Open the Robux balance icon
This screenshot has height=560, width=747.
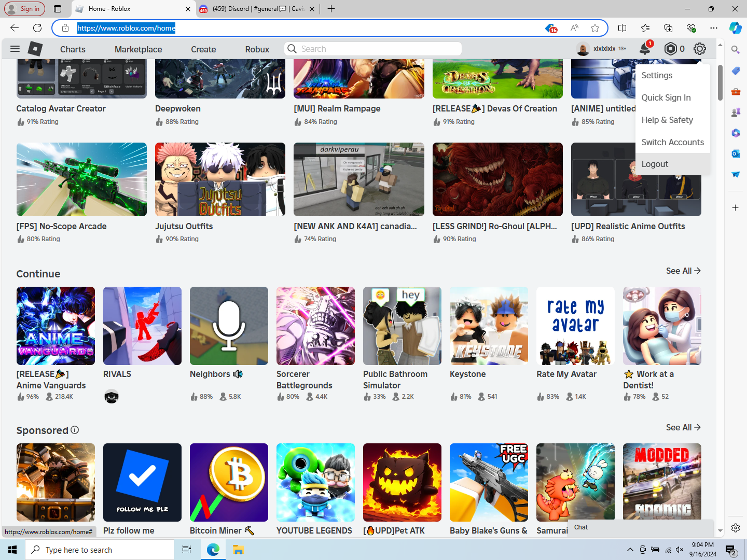pos(671,49)
